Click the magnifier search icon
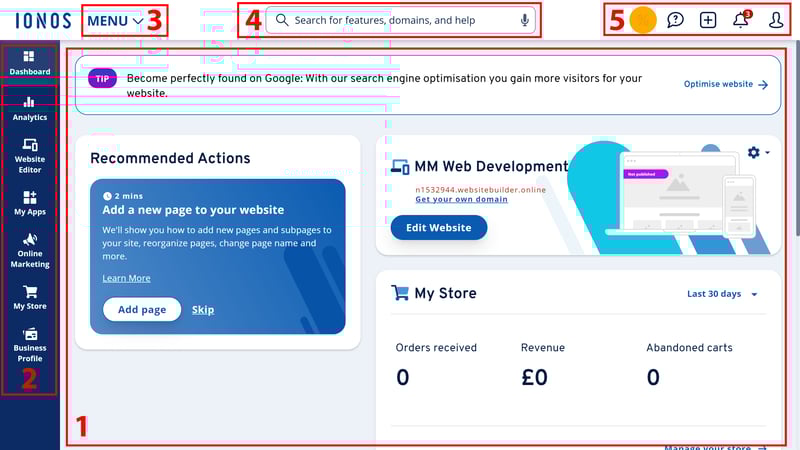 [282, 20]
